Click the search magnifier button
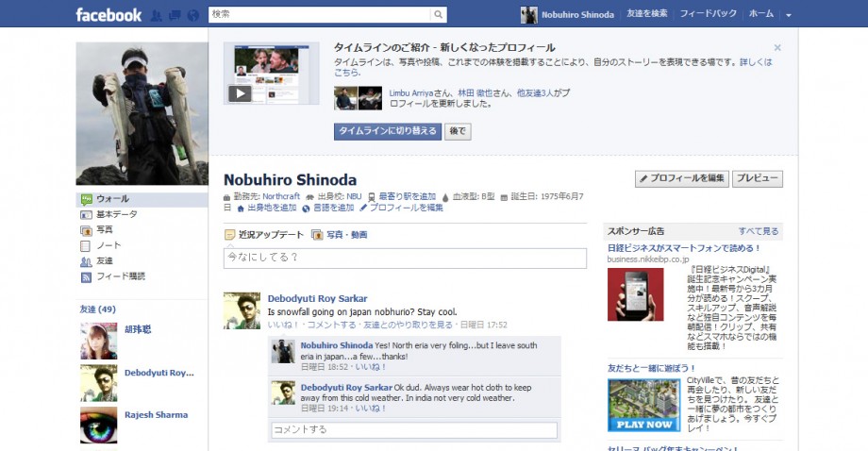The width and height of the screenshot is (868, 451). [438, 14]
